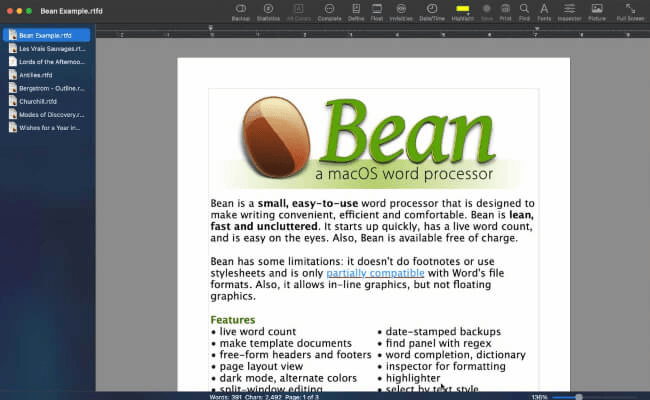650x400 pixels.
Task: Click 'make template documents' bullet text
Action: click(x=286, y=343)
